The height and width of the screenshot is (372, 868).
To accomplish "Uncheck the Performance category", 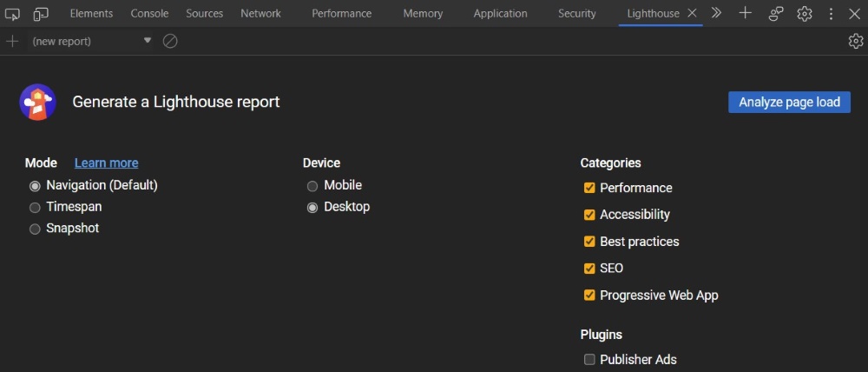I will [589, 188].
